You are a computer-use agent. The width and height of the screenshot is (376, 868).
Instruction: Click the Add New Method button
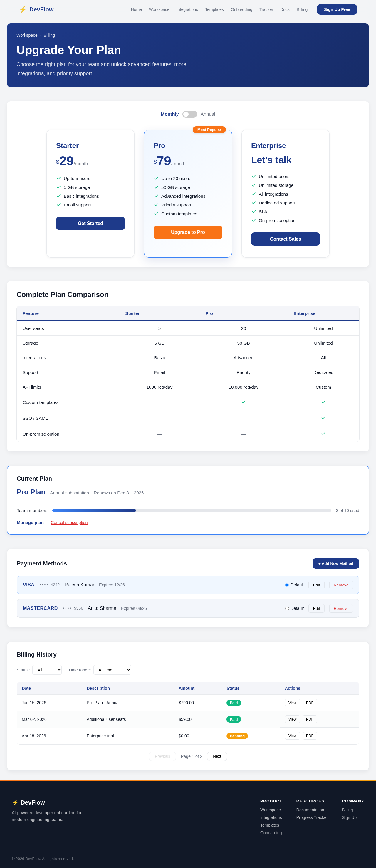(335, 563)
